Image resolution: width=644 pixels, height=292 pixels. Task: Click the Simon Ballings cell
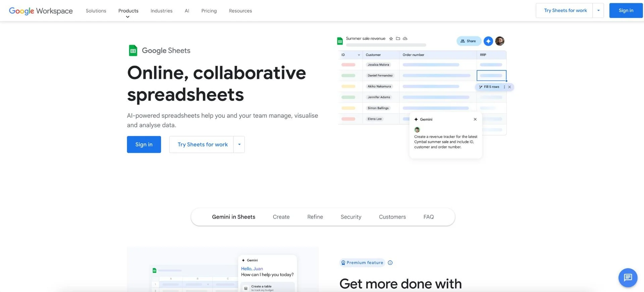pyautogui.click(x=378, y=108)
